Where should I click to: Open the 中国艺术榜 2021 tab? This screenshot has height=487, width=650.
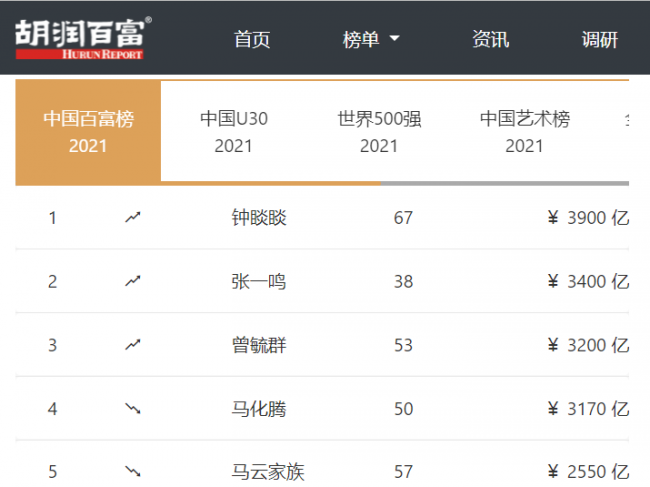(524, 132)
